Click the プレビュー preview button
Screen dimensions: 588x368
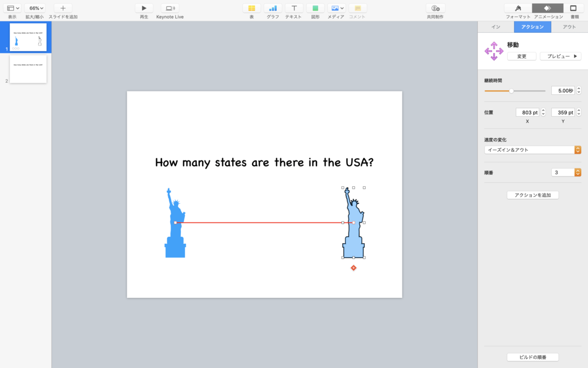(561, 56)
